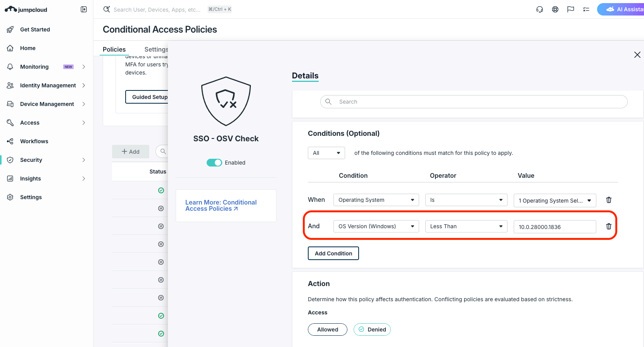Open the help lifebuoy icon
Image resolution: width=644 pixels, height=347 pixels.
[555, 9]
